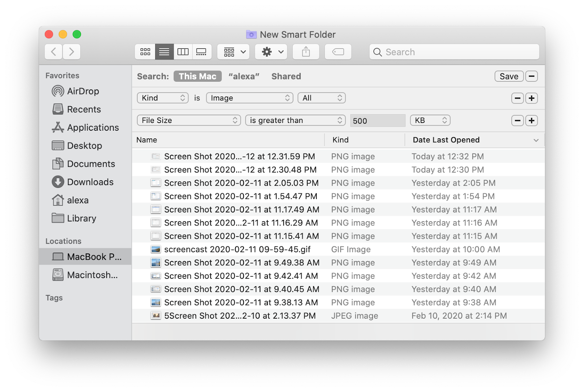Remove the File Size criterion row
Image resolution: width=584 pixels, height=392 pixels.
pyautogui.click(x=518, y=120)
